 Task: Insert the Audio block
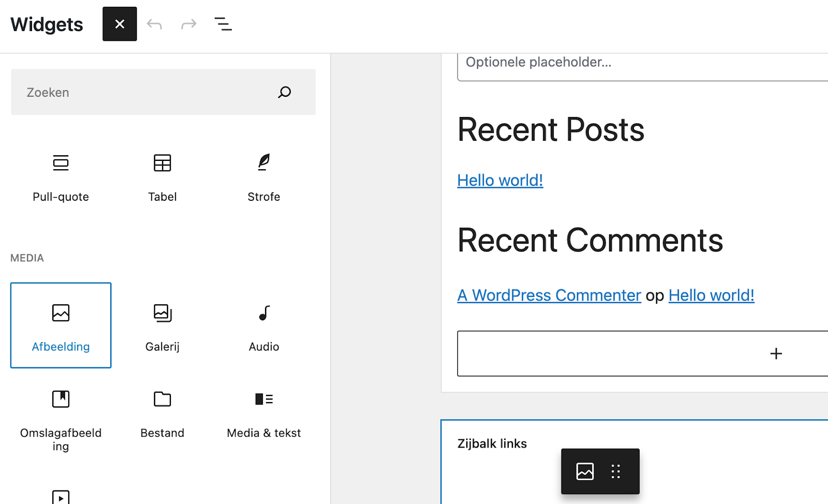pos(263,325)
